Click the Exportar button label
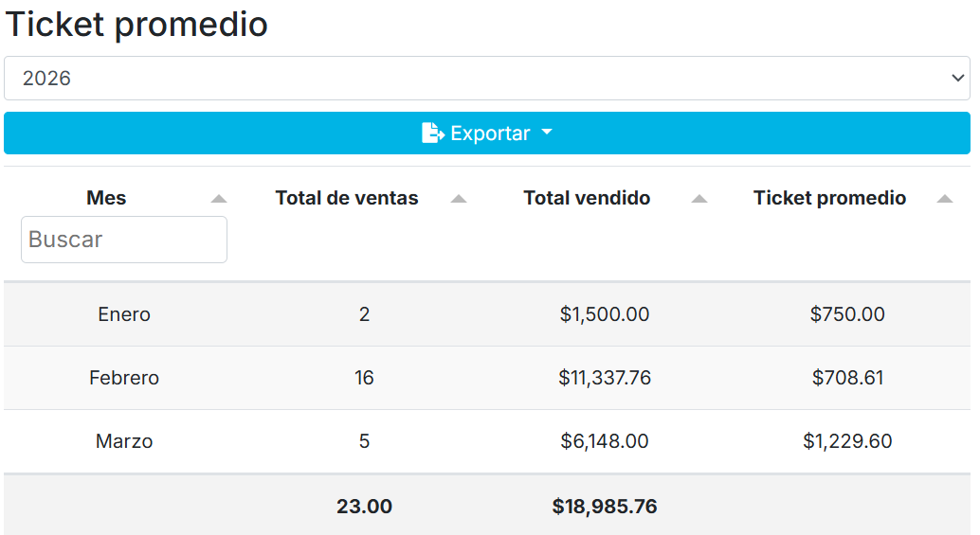The height and width of the screenshot is (535, 980). pos(490,134)
